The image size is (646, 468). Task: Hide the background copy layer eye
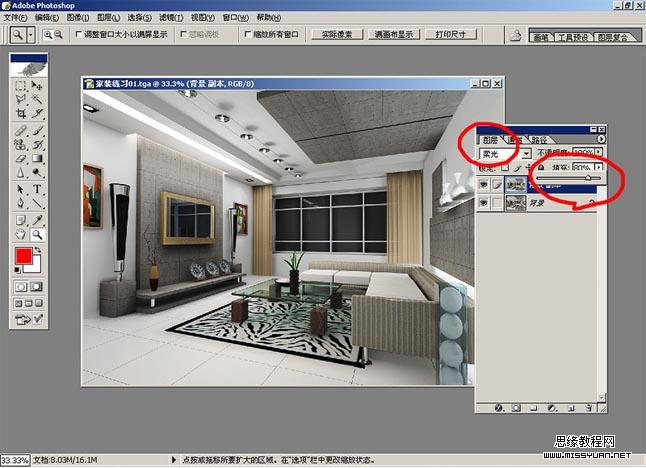coord(484,185)
